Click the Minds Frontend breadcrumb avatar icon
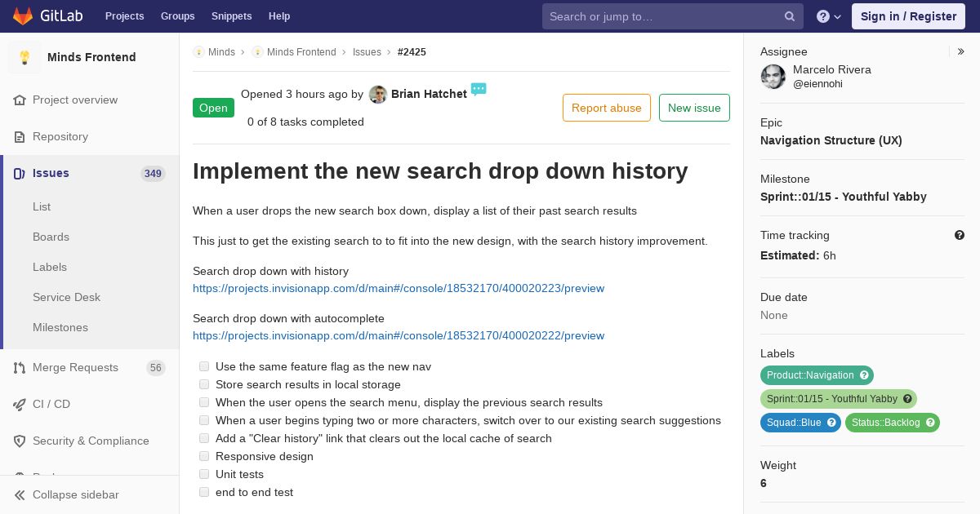The image size is (980, 514). pos(257,51)
